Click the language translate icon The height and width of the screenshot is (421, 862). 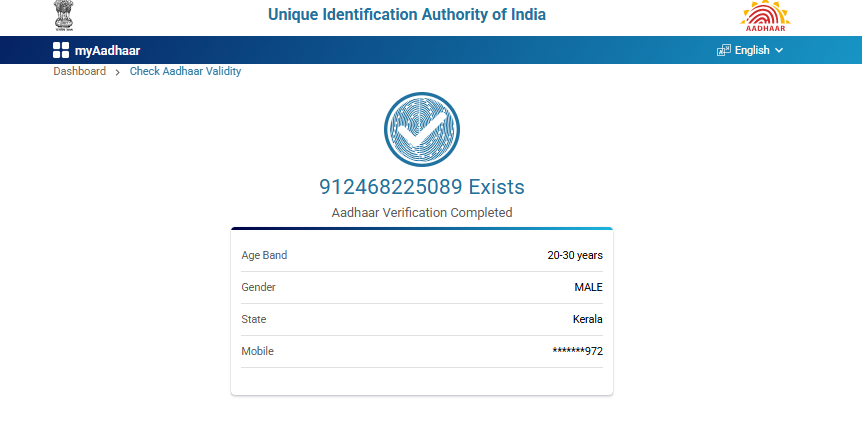724,50
